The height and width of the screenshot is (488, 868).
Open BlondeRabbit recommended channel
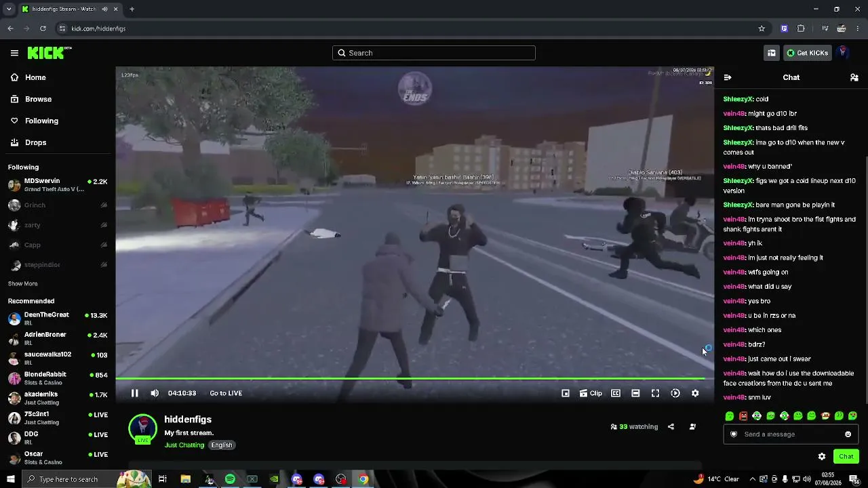[58, 378]
